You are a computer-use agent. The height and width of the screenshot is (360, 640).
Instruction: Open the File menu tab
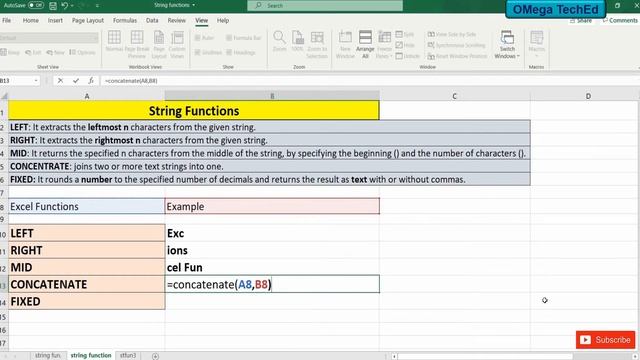tap(7, 20)
